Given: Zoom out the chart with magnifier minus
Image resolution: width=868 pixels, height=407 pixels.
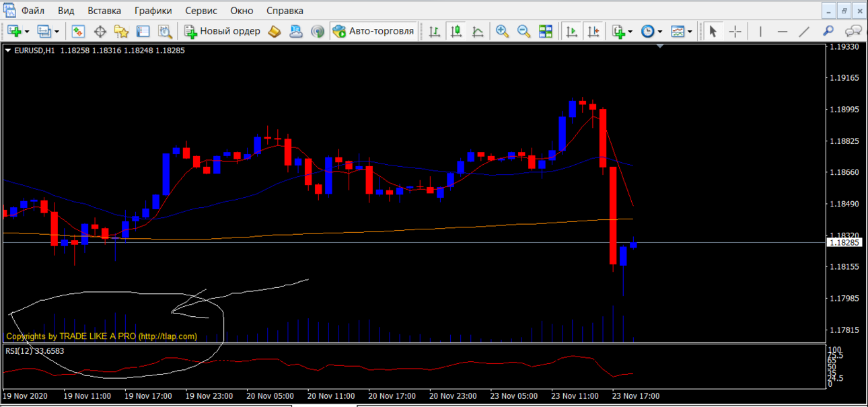Looking at the screenshot, I should click(523, 31).
